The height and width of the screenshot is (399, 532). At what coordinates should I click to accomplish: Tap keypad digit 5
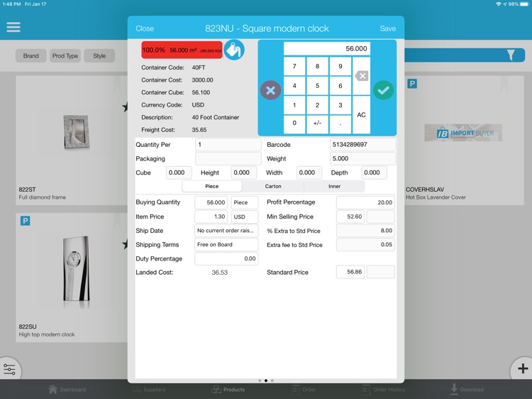pos(317,86)
